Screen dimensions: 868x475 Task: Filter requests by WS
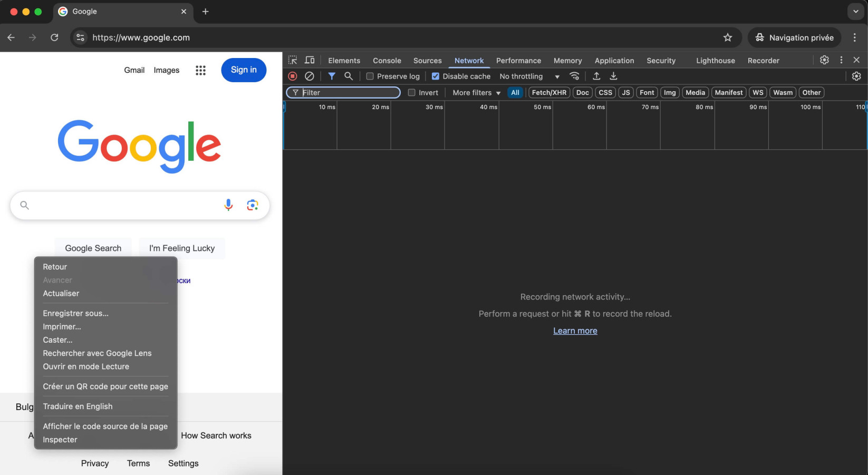click(758, 93)
